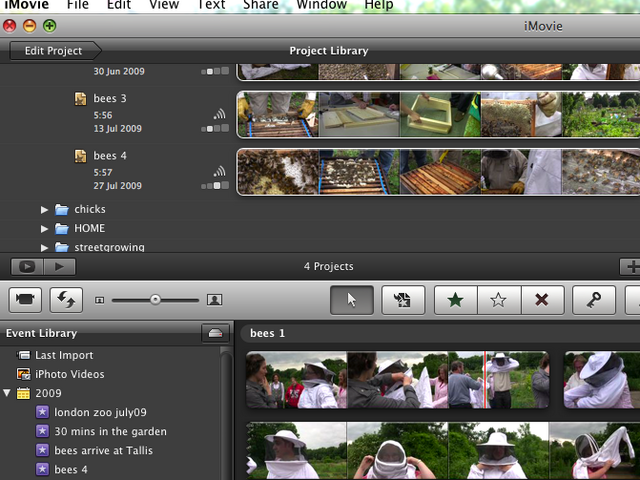Image resolution: width=640 pixels, height=480 pixels.
Task: Click the bees 4 sharing signal icon
Action: coord(220,171)
